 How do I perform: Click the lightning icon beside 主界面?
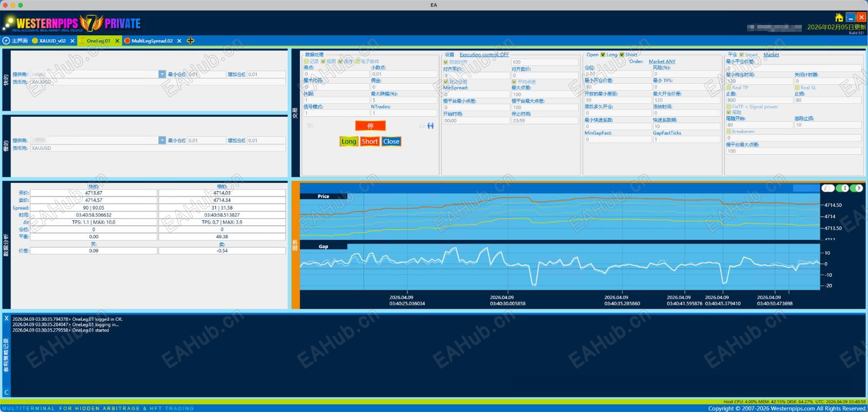[6, 41]
